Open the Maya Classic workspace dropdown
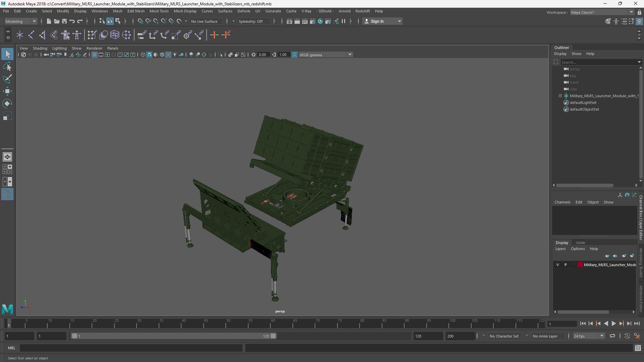This screenshot has width=644, height=362. click(602, 12)
